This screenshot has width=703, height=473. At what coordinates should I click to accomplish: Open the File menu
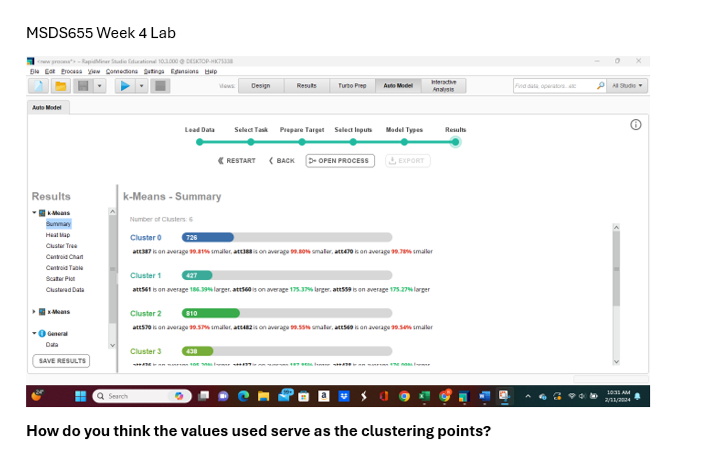[35, 71]
